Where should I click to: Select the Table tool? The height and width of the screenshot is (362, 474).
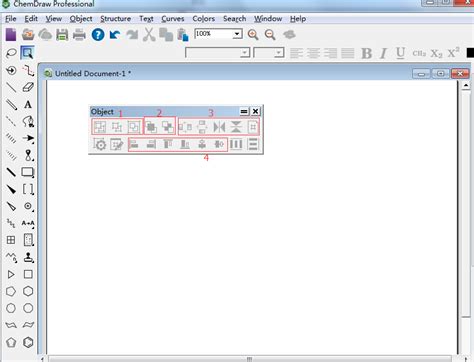11,240
